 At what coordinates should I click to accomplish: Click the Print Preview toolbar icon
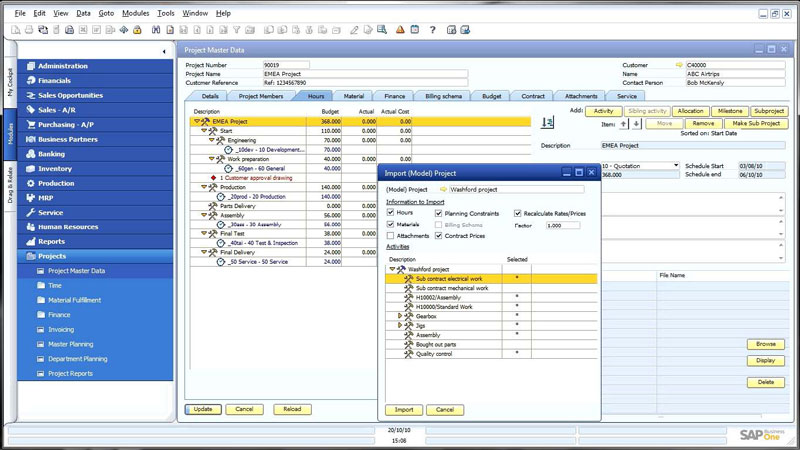16,30
